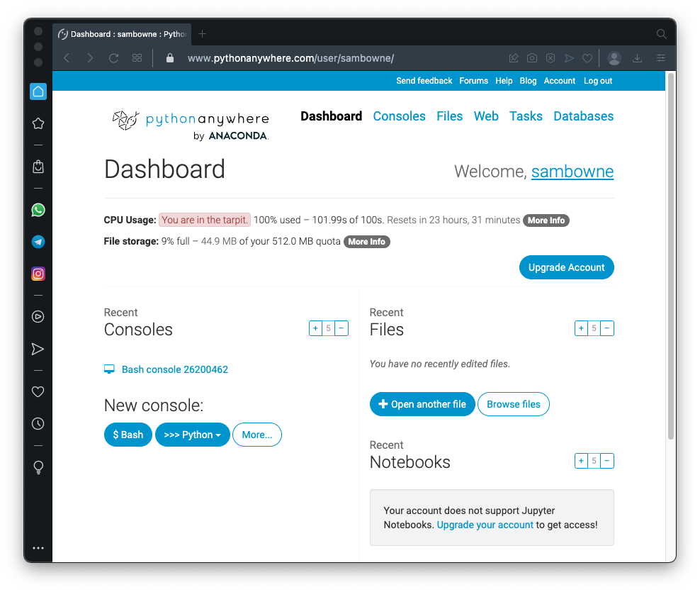Click Send feedback link

tap(424, 81)
